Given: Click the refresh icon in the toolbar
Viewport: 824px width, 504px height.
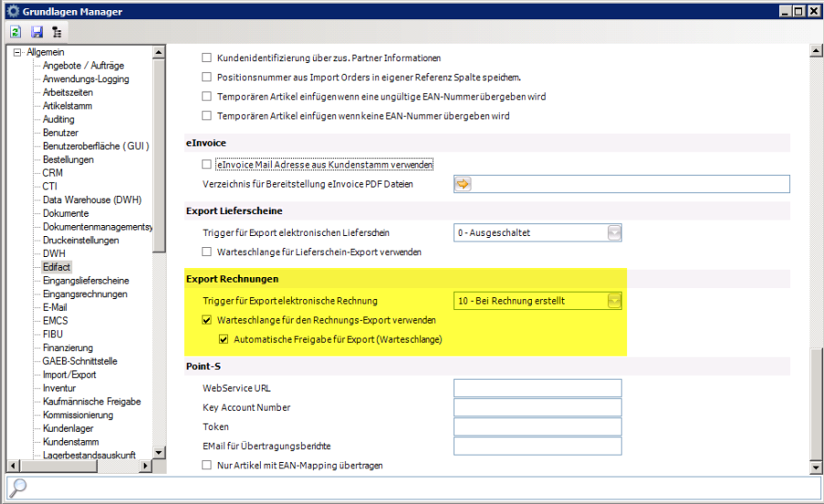Looking at the screenshot, I should click(16, 31).
